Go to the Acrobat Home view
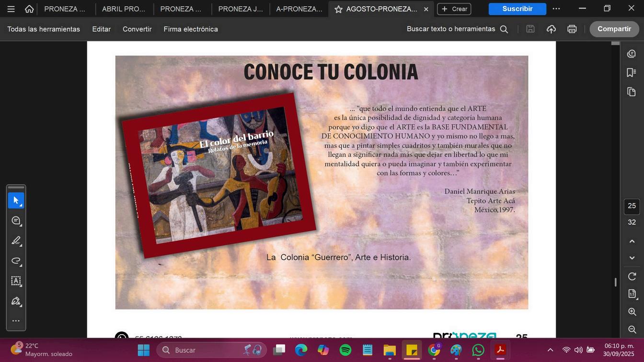This screenshot has height=362, width=644. tap(29, 9)
